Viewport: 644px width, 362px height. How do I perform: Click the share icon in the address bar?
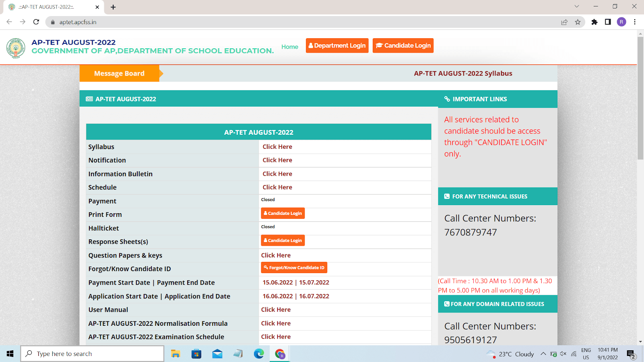point(565,22)
